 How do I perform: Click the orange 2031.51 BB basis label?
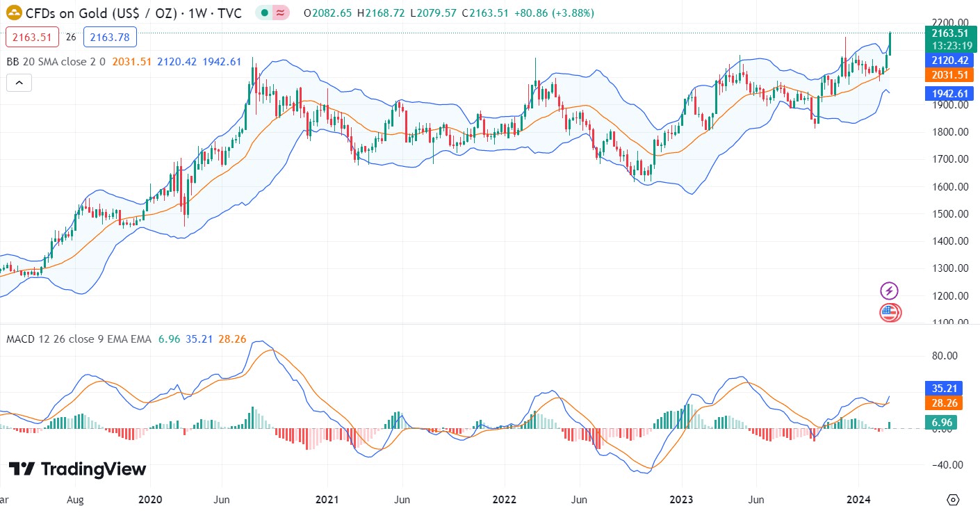[949, 75]
